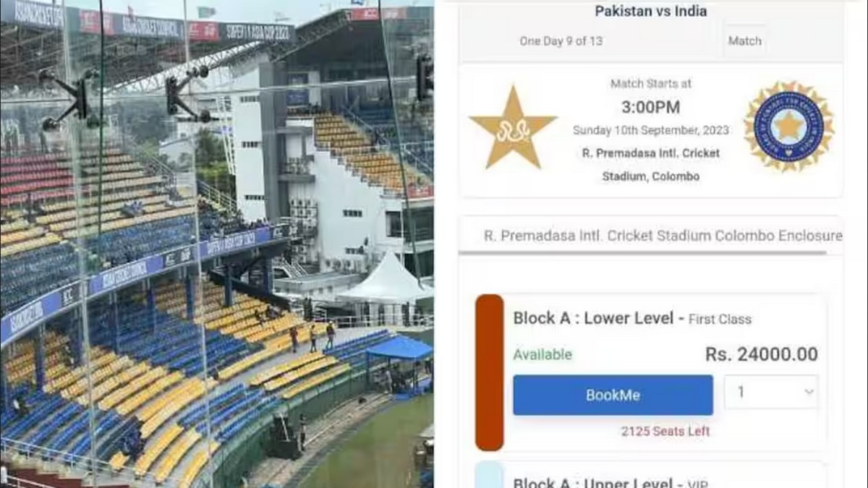The height and width of the screenshot is (488, 868).
Task: Select the Block A : Lower Level title
Action: 595,318
